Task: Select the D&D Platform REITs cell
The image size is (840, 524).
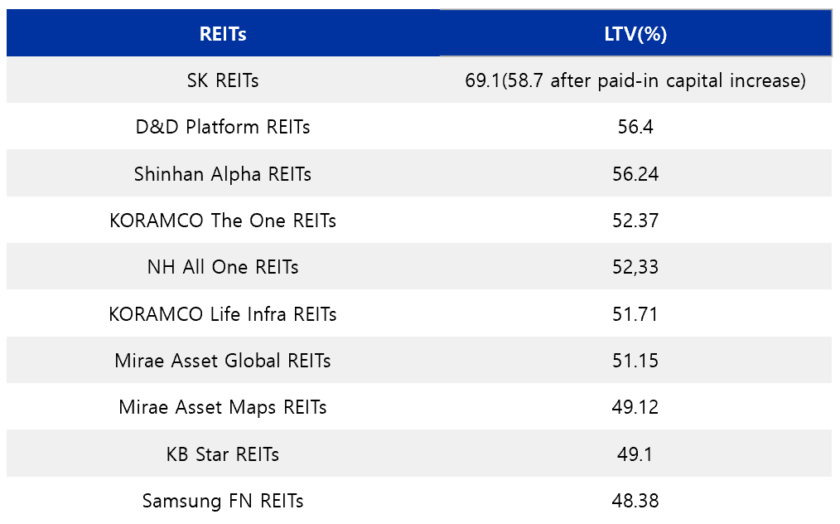Action: [223, 127]
